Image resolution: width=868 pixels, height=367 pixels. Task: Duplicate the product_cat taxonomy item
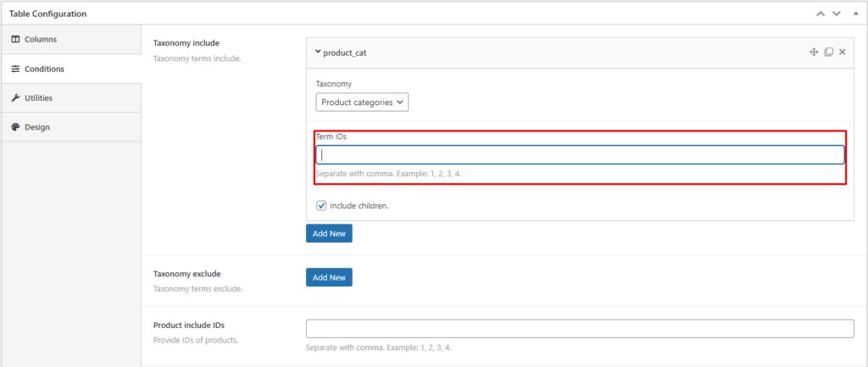click(828, 53)
